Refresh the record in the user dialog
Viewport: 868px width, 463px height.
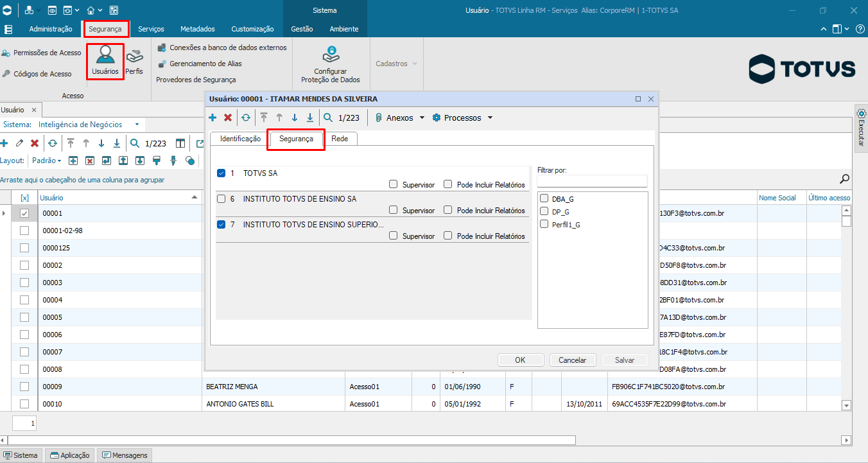(246, 118)
